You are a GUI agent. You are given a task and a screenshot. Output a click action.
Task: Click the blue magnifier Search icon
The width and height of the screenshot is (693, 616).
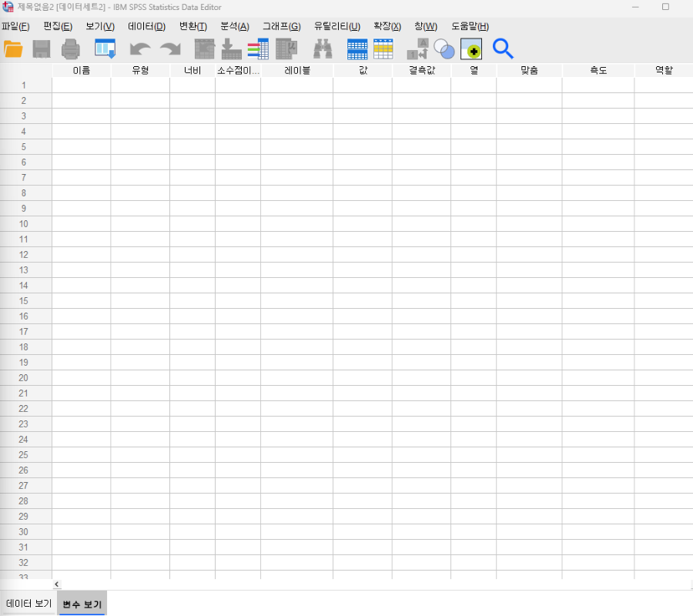[503, 49]
